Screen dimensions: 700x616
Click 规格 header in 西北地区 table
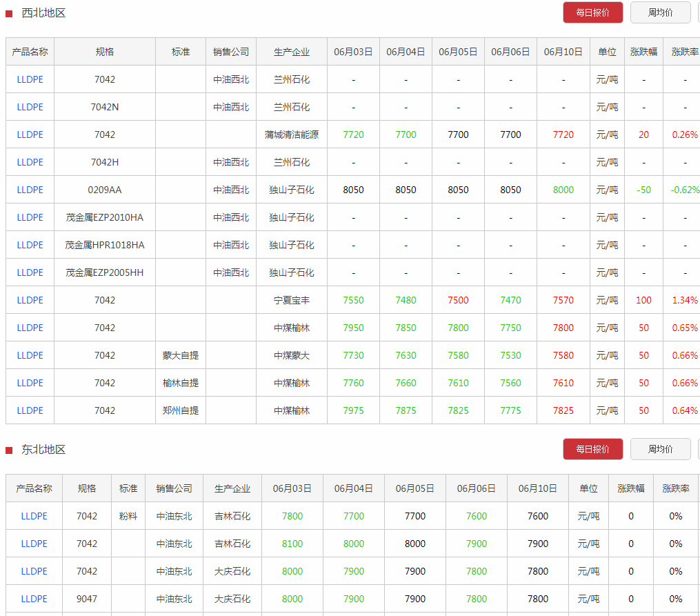click(x=104, y=52)
